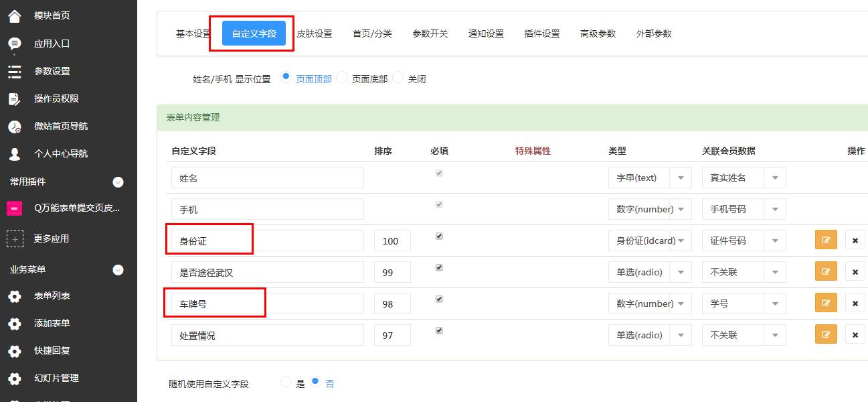Click the orange edit button for 身份证 row
The width and height of the screenshot is (868, 402).
(x=826, y=240)
